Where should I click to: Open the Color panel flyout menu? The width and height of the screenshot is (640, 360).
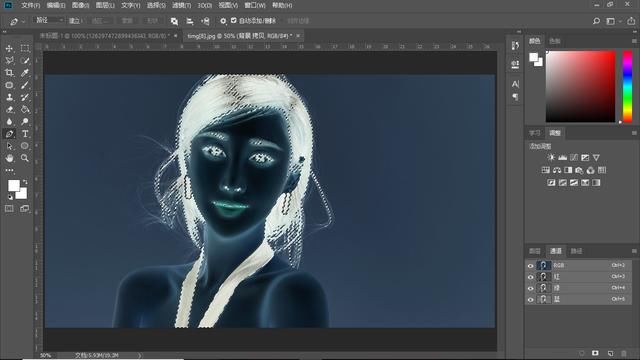click(x=634, y=41)
